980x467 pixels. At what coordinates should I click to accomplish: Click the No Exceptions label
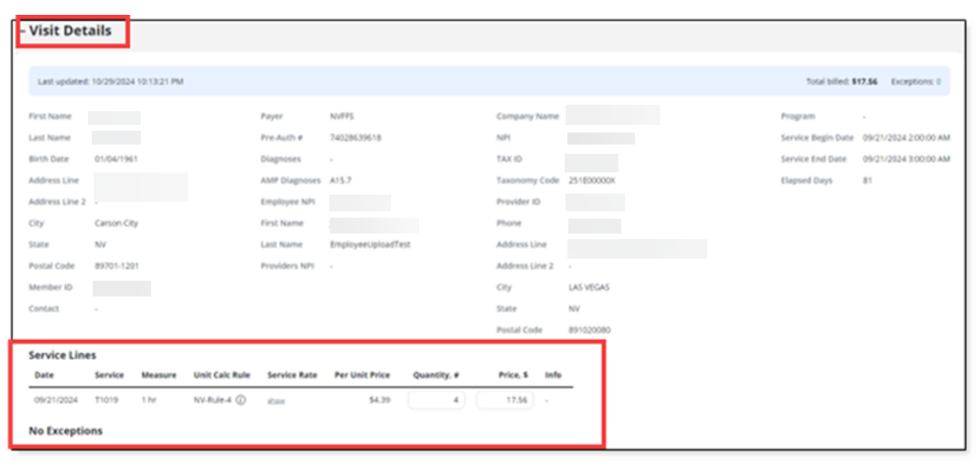(66, 431)
